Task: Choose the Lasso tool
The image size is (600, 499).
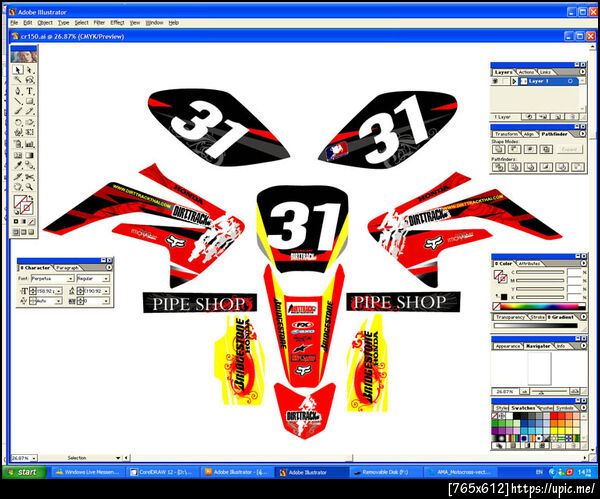Action: [30, 80]
